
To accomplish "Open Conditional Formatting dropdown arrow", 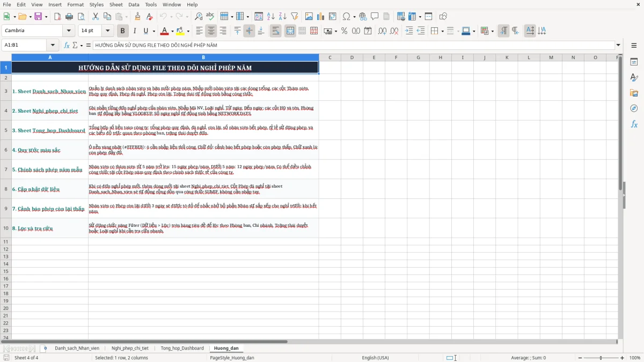I will (492, 31).
